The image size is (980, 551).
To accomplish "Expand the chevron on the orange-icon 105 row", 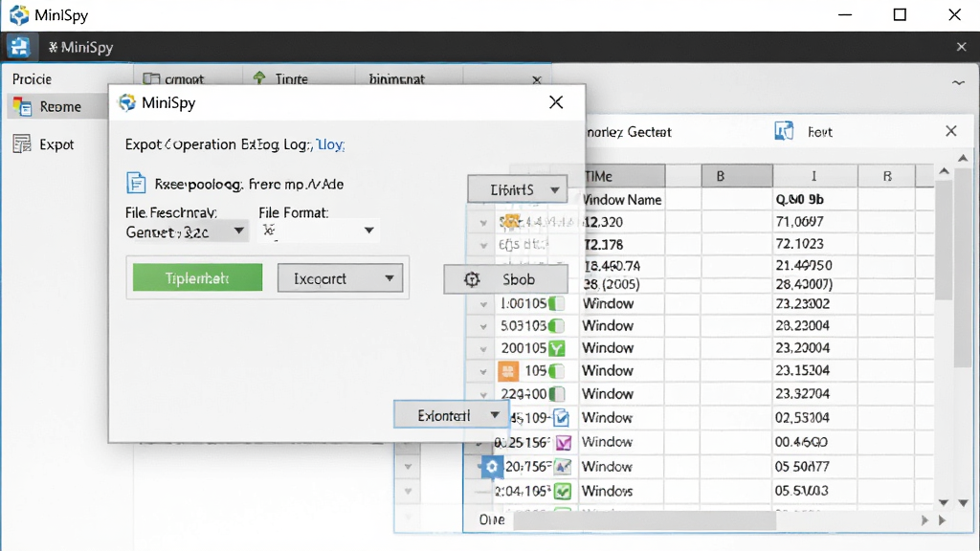I will point(483,372).
